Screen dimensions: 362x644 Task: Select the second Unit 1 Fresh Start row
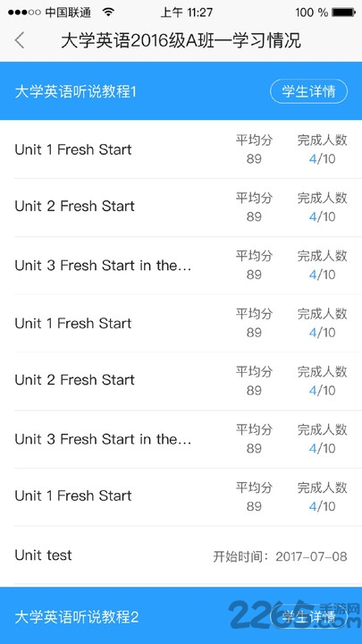181,323
